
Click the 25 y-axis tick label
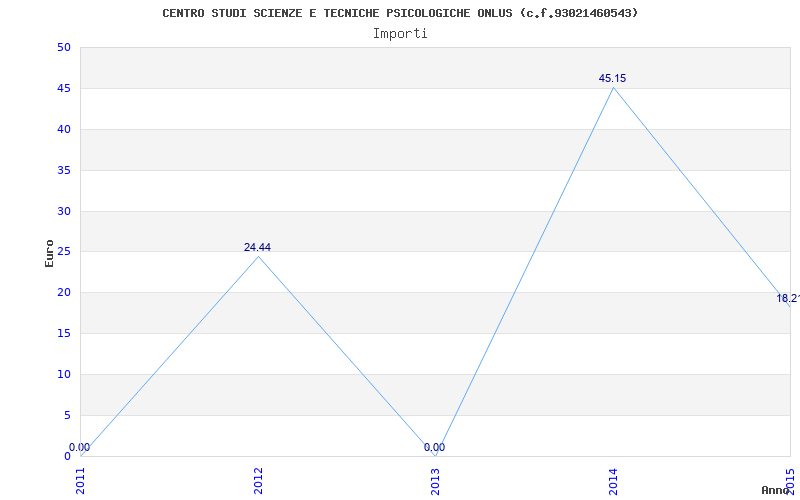pyautogui.click(x=64, y=252)
